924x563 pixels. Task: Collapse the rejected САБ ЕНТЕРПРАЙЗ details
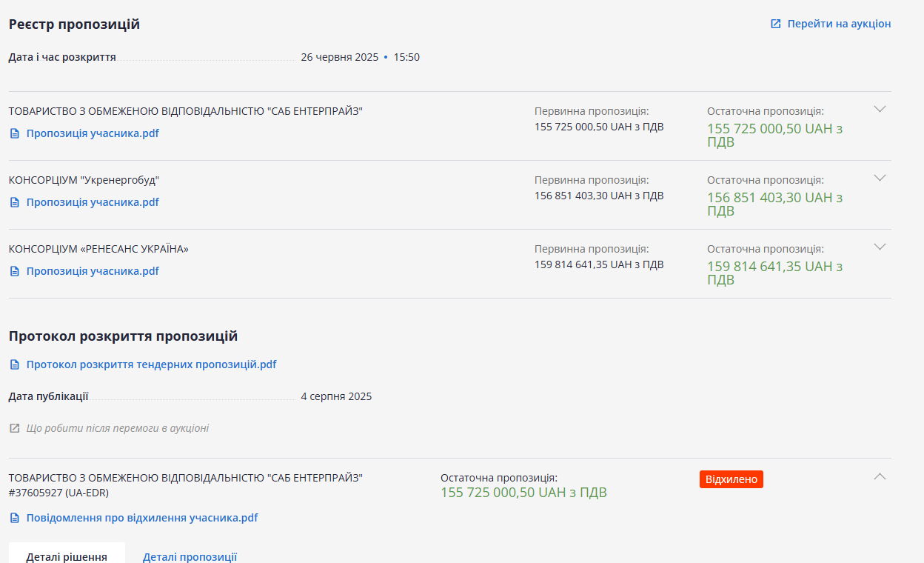click(x=880, y=476)
